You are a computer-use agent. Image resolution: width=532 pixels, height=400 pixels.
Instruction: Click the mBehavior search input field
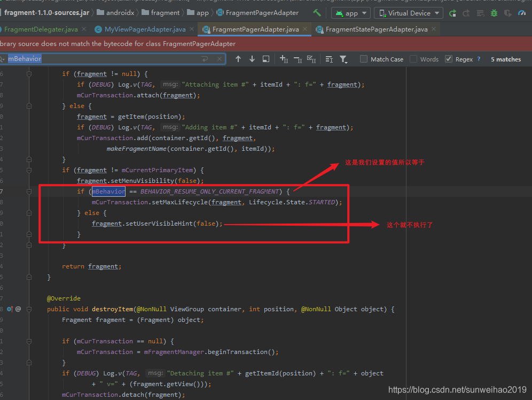pyautogui.click(x=112, y=59)
